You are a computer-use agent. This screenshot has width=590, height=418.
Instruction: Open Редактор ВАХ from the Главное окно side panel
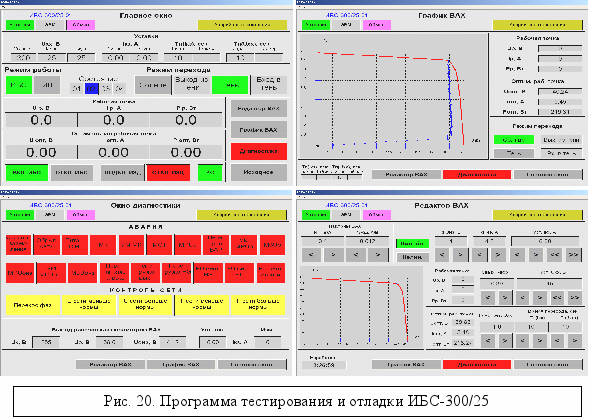259,109
